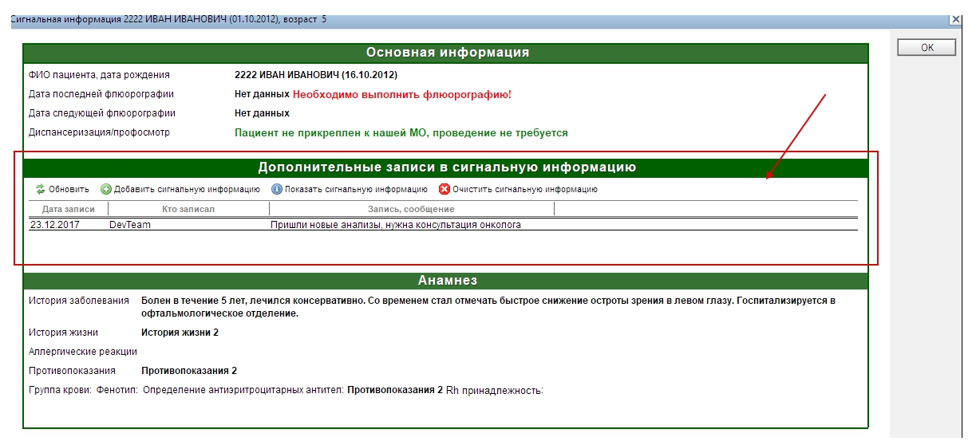Click the empty last column header in the table
980x441 pixels.
705,209
